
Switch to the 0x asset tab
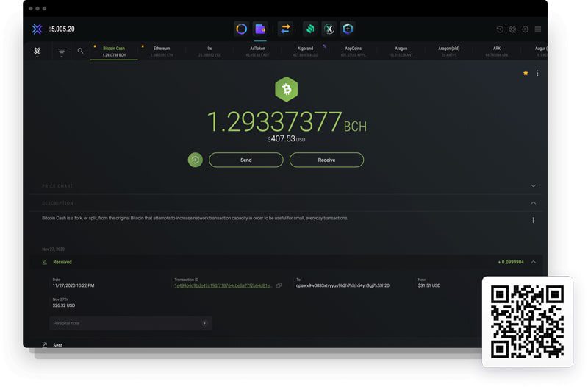[209, 52]
